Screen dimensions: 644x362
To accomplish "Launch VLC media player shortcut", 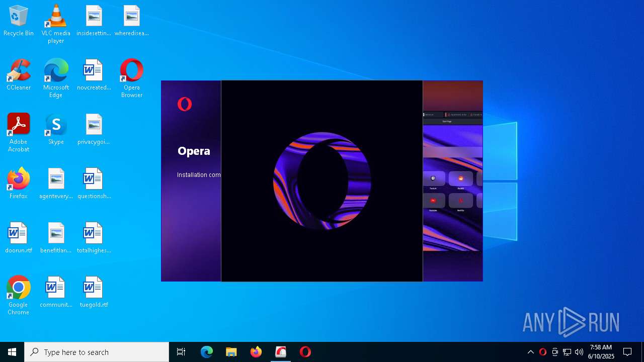I will [56, 24].
